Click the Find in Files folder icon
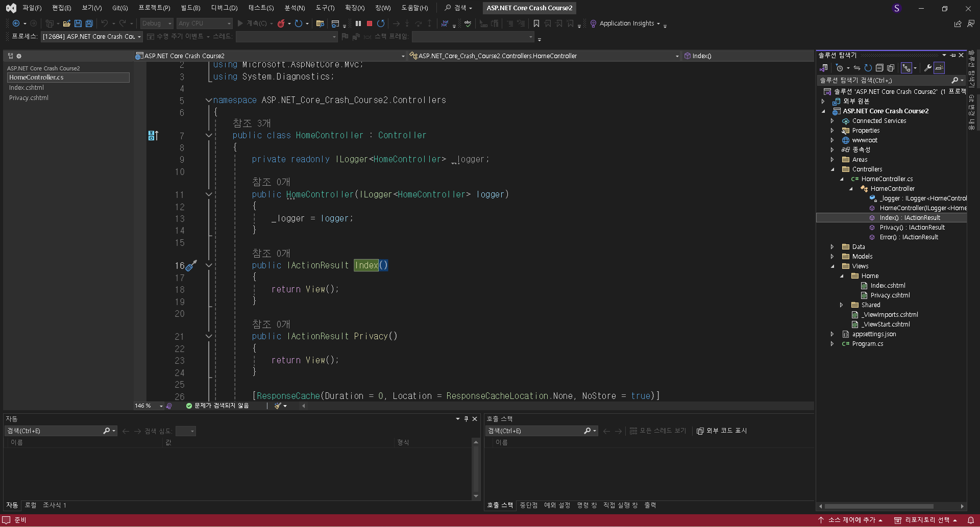The image size is (980, 527). tap(320, 23)
